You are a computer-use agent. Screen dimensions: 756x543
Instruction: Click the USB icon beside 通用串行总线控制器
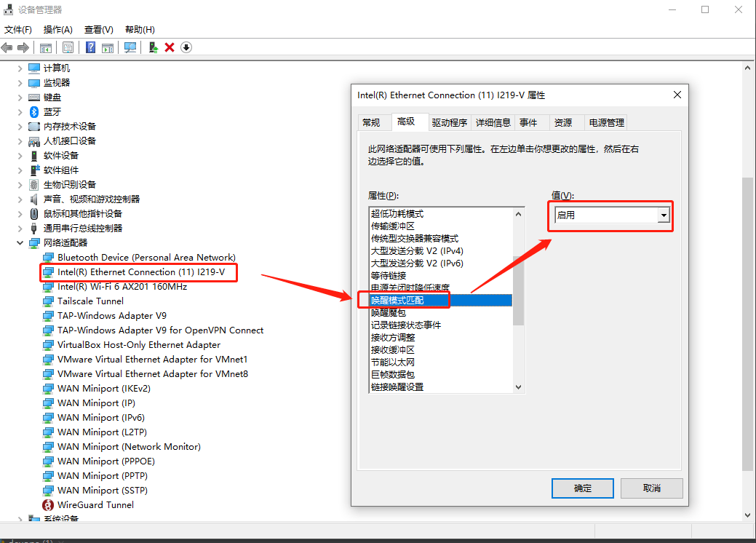tap(33, 228)
